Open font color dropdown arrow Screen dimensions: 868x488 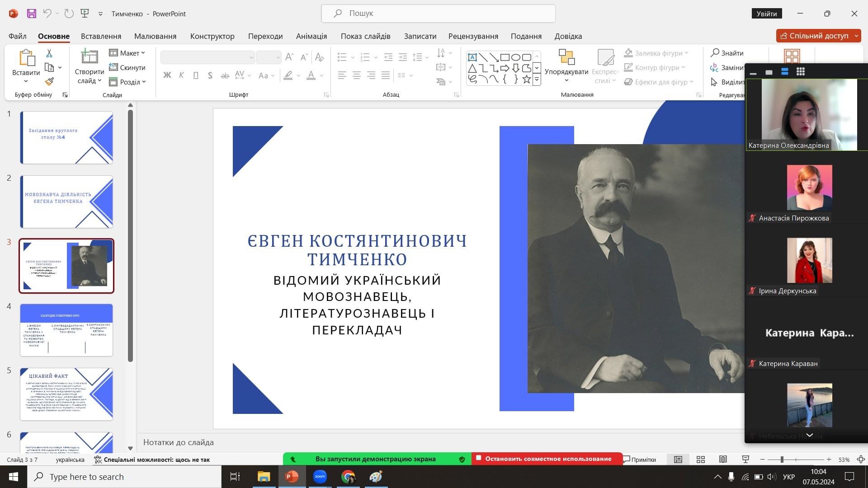click(321, 75)
